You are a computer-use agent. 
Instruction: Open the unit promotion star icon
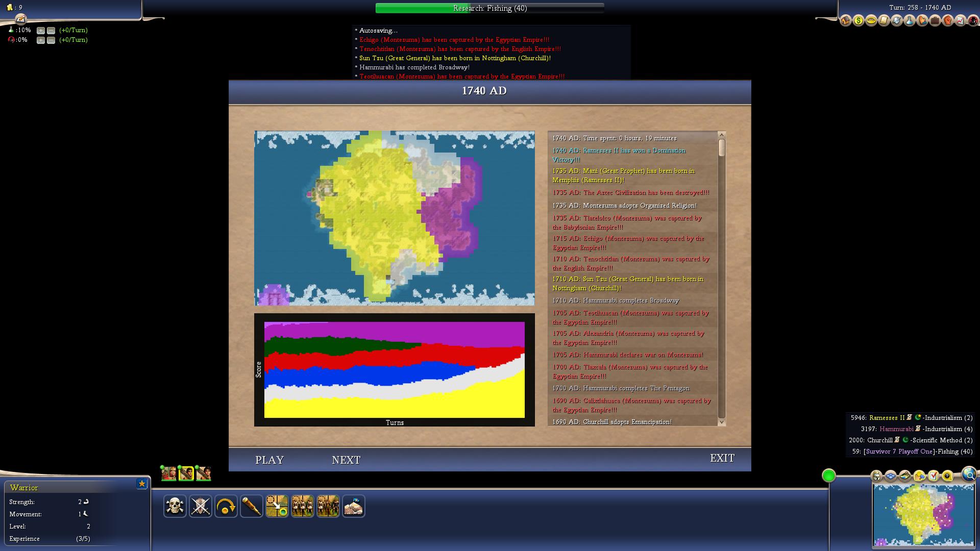tap(142, 484)
